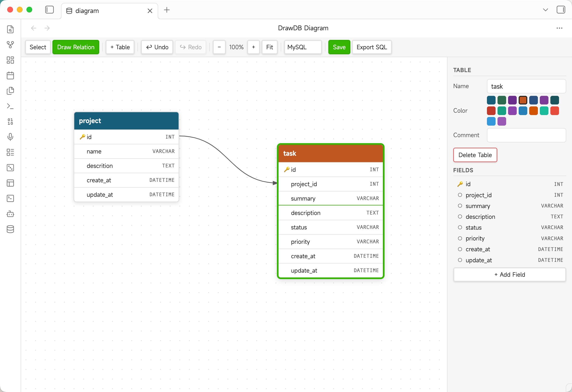Open the MySQL dialect dropdown

(x=303, y=47)
